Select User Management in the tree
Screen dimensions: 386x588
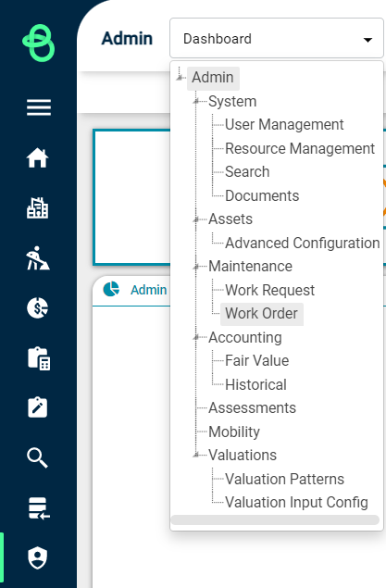click(284, 125)
